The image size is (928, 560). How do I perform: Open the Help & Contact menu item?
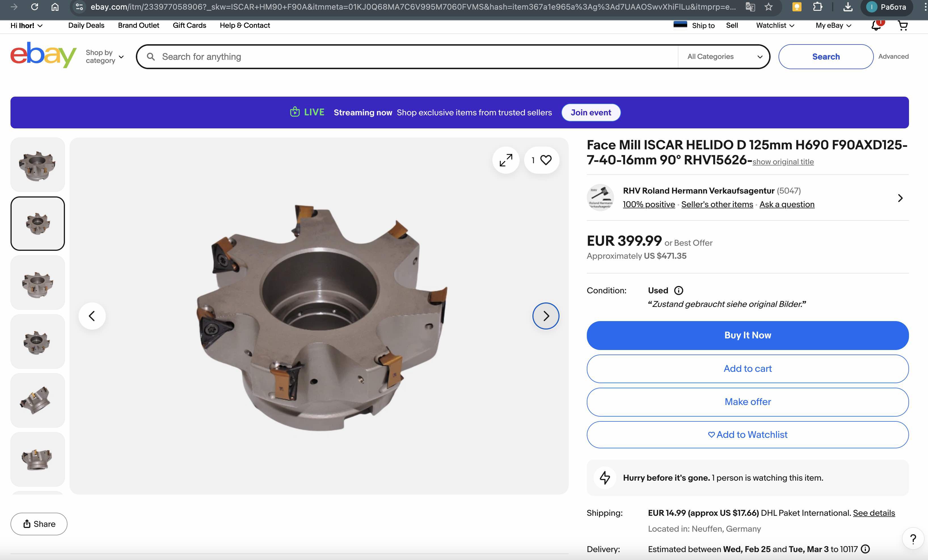(244, 25)
